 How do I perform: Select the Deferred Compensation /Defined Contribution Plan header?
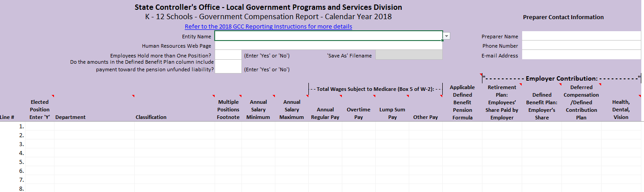click(x=581, y=102)
